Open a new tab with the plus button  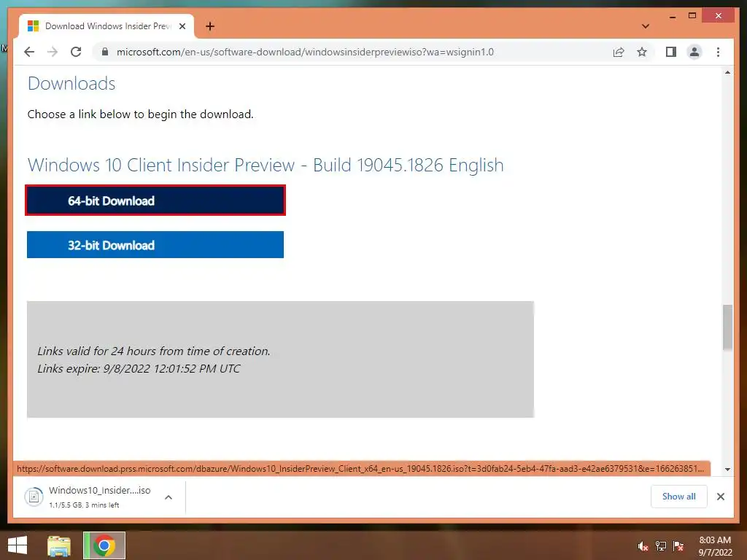point(209,26)
